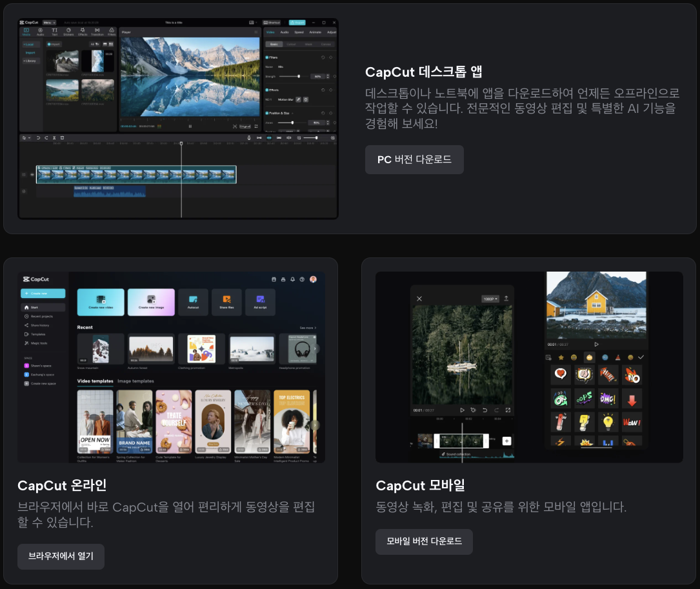Play the forest video in mobile editor

(462, 410)
